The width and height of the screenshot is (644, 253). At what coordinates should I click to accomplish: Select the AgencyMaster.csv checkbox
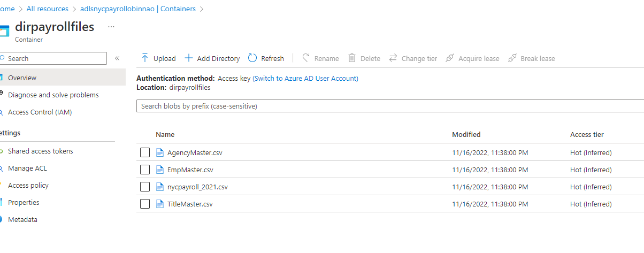click(145, 153)
